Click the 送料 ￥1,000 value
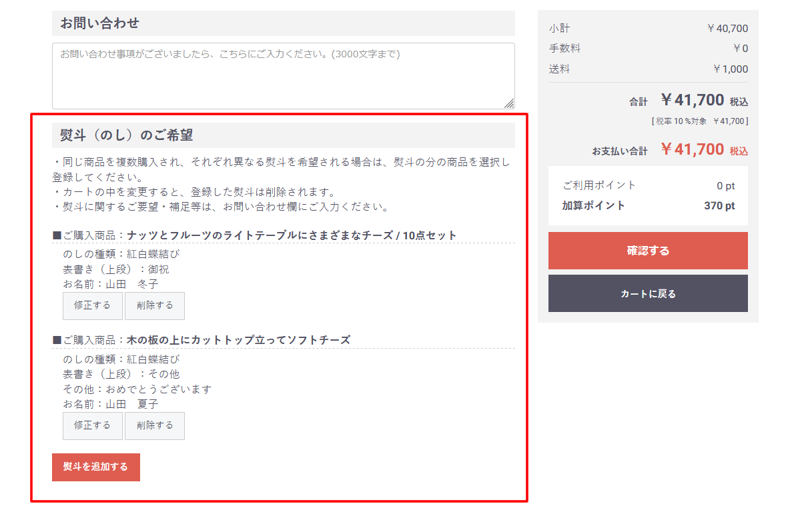 [x=730, y=69]
